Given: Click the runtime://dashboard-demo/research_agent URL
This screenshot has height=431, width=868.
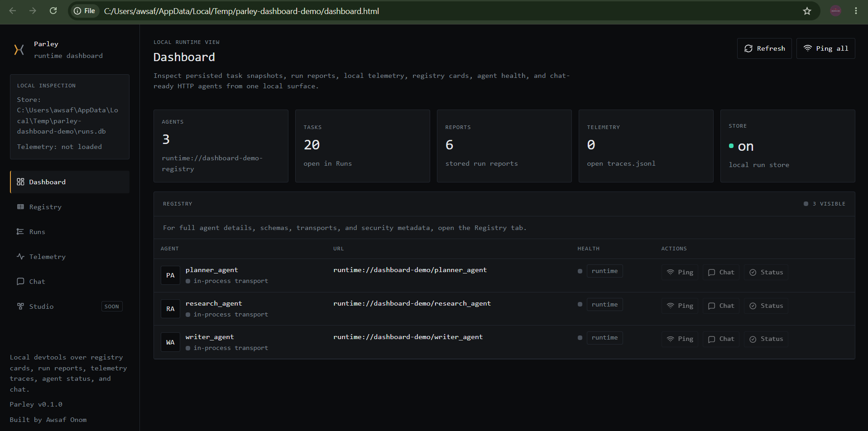Looking at the screenshot, I should click(412, 303).
